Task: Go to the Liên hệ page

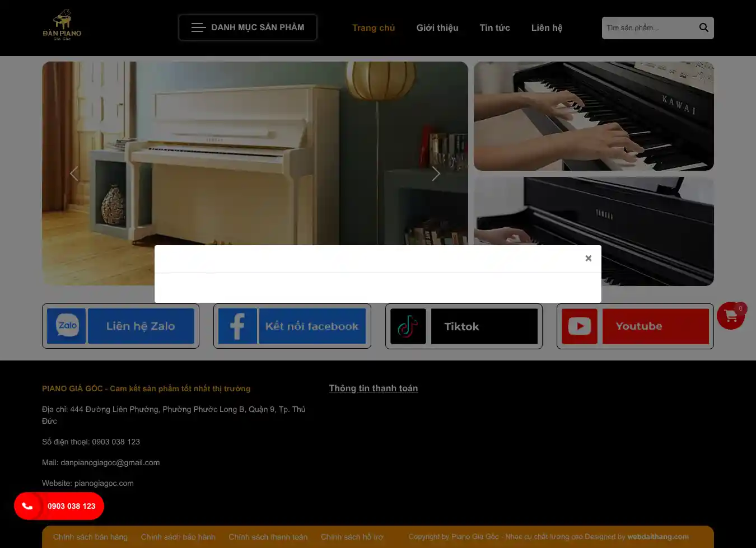Action: click(x=547, y=27)
